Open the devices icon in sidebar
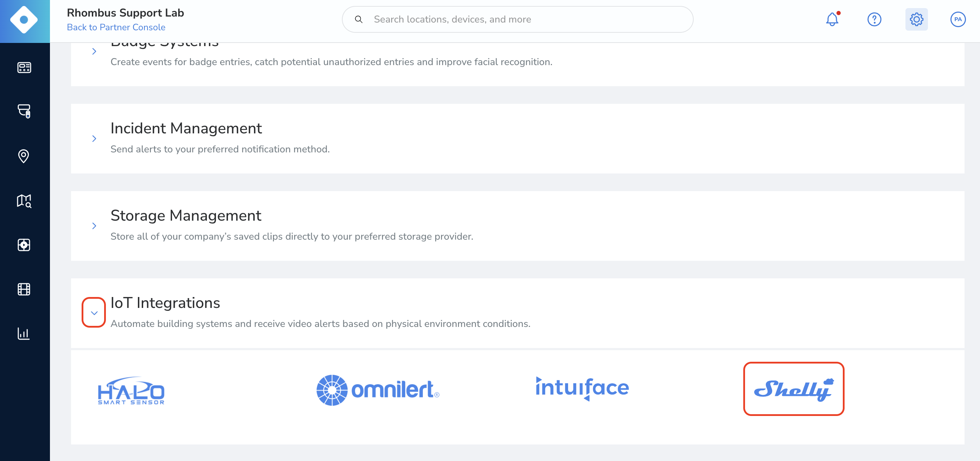 pos(24,111)
